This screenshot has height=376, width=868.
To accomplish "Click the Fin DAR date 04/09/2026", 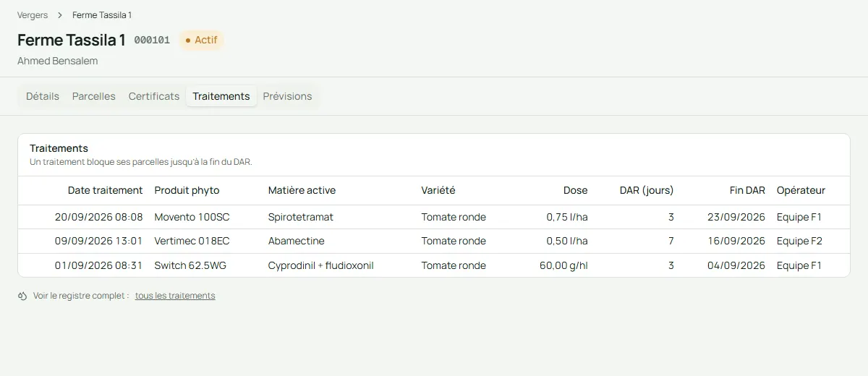I will [736, 265].
